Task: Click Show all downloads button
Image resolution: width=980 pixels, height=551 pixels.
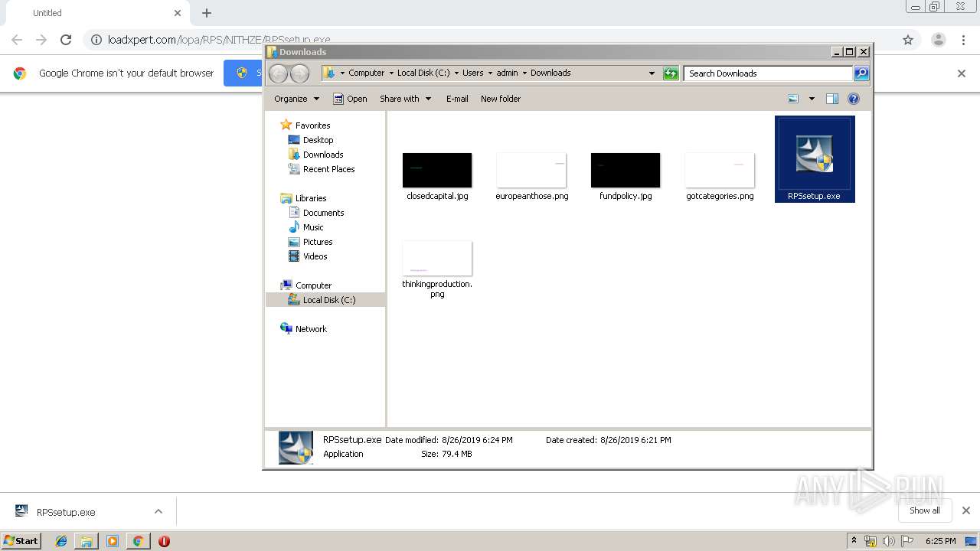Action: point(925,510)
